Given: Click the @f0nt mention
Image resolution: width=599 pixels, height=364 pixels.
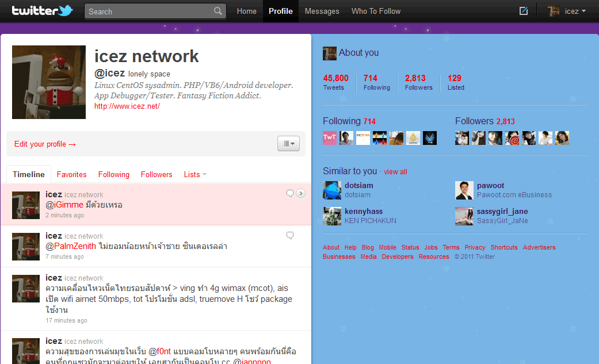Looking at the screenshot, I should click(x=160, y=351).
